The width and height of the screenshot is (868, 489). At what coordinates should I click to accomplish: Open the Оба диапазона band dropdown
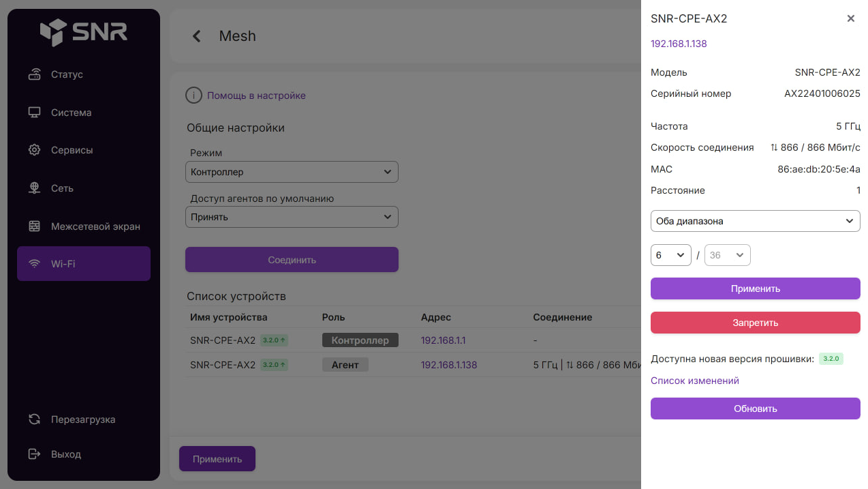(755, 221)
